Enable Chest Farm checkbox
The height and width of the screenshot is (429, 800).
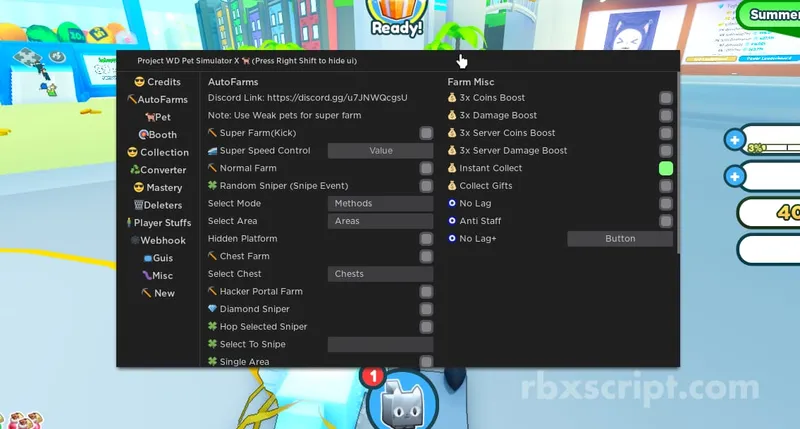point(426,256)
